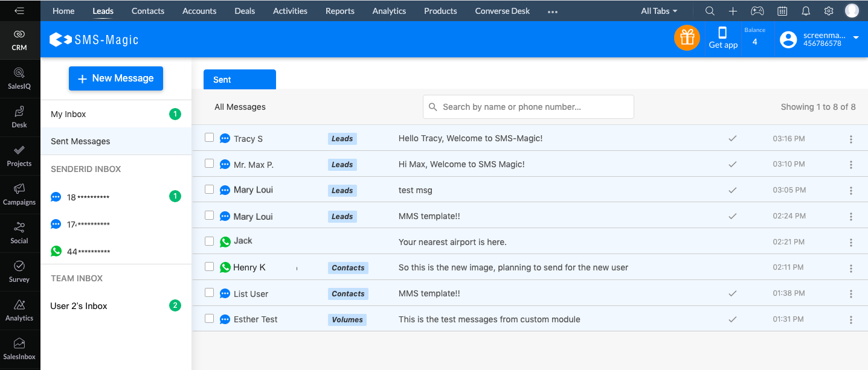Open the settings gear icon
Image resolution: width=868 pixels, height=370 pixels.
[829, 10]
